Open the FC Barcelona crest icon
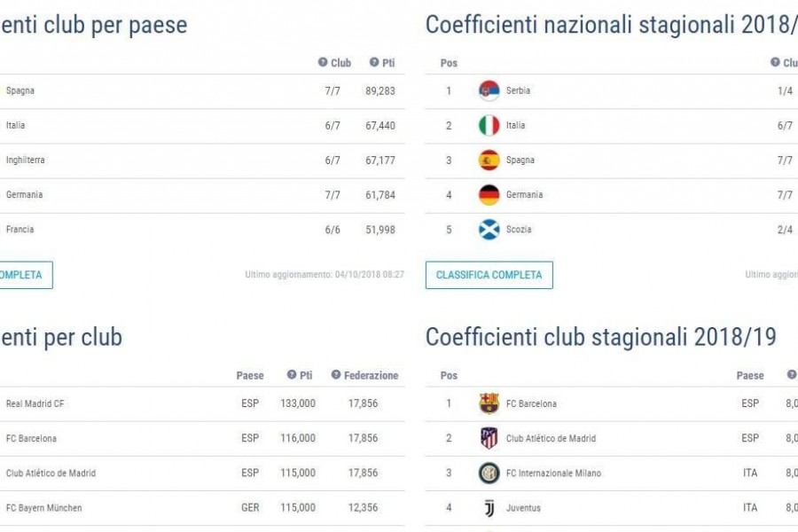 (489, 403)
